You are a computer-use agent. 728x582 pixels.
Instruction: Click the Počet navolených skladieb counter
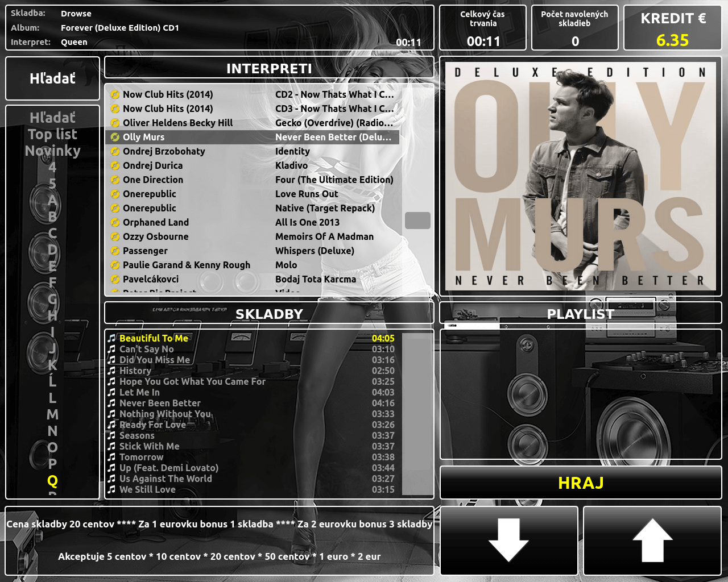pos(574,28)
